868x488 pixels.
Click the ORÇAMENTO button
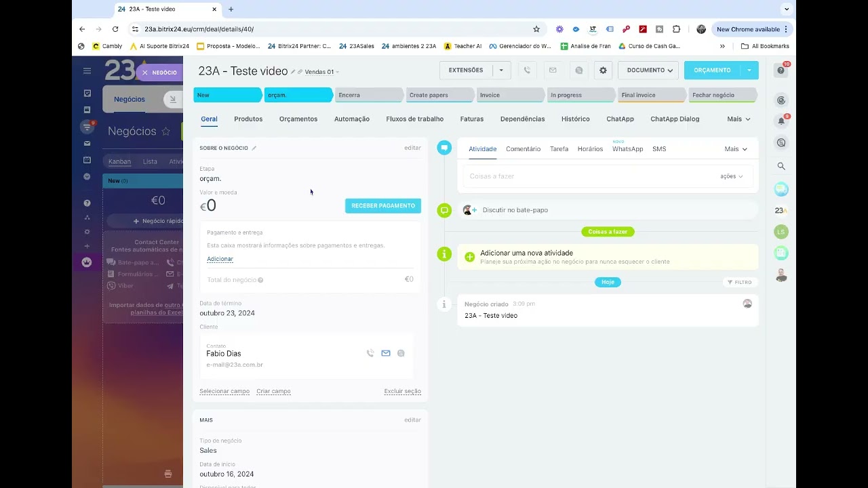coord(712,70)
